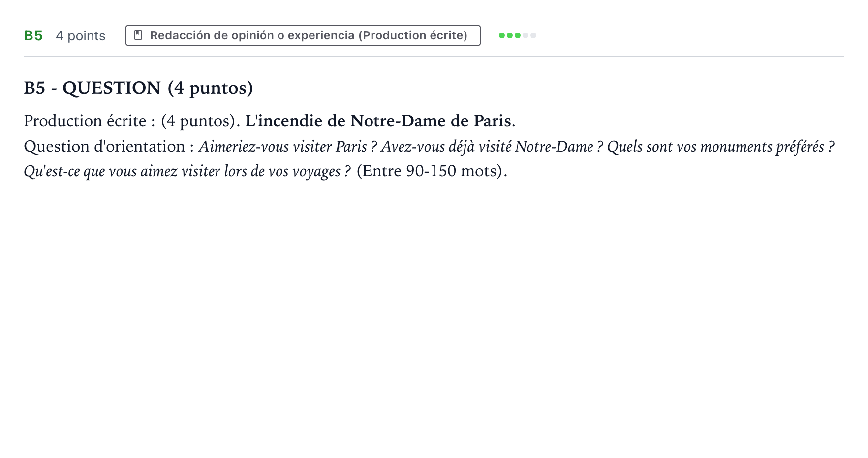Click italic text 'Quels sont vos monuments préférés ?'
This screenshot has height=458, width=868.
(x=721, y=147)
